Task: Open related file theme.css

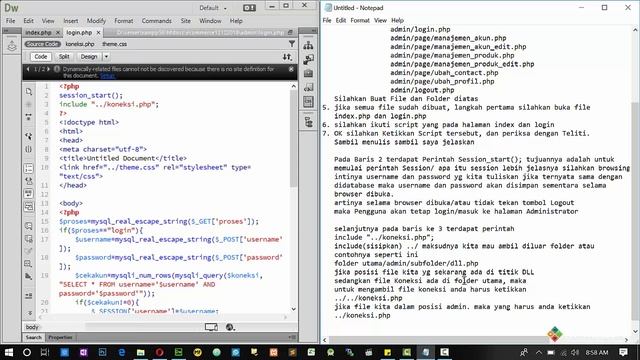Action: 114,44
